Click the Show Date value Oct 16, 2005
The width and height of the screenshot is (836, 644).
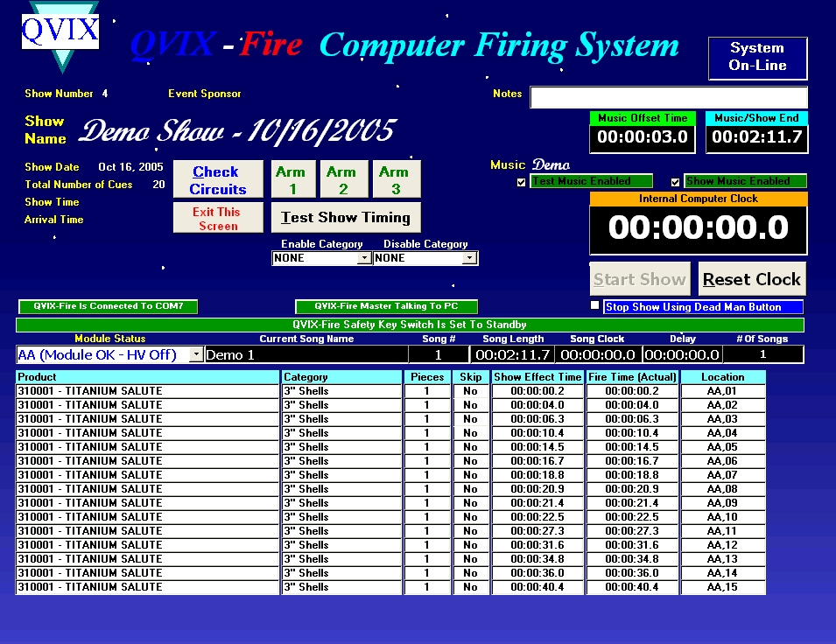pyautogui.click(x=130, y=167)
